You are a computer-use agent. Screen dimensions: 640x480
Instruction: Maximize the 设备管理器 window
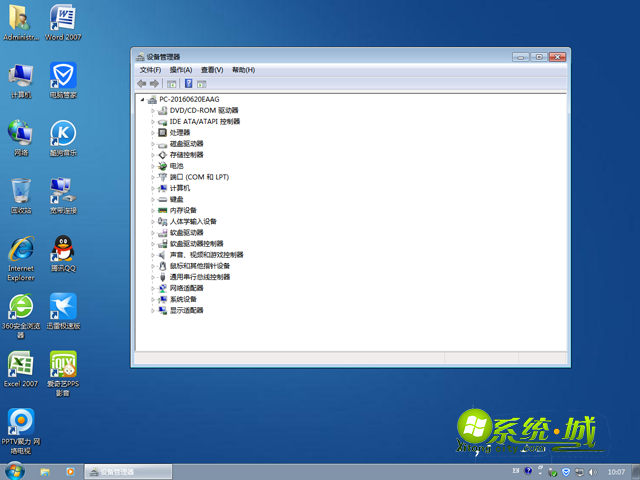(x=539, y=57)
